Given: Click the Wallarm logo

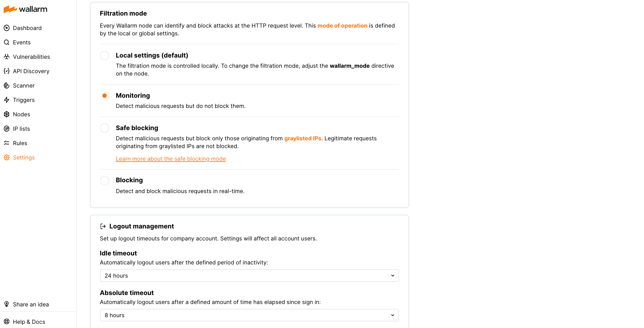Looking at the screenshot, I should pos(25,9).
